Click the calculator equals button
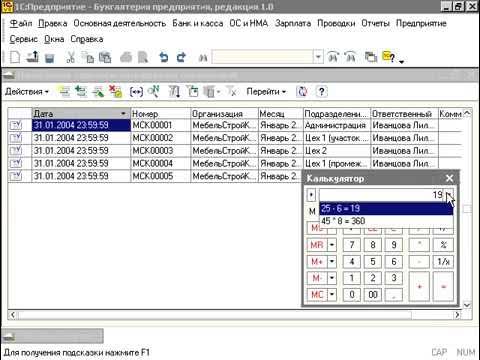This screenshot has height=360, width=480. pyautogui.click(x=443, y=286)
